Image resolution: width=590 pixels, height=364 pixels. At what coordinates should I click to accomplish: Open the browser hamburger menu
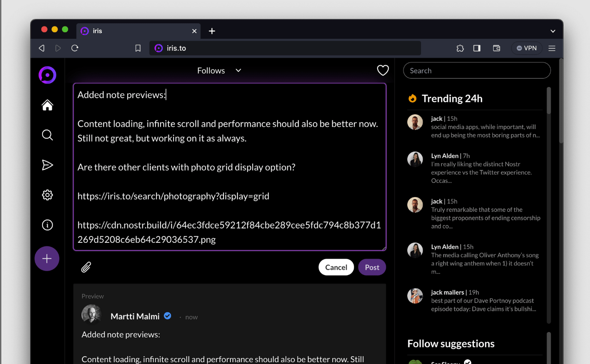(552, 48)
